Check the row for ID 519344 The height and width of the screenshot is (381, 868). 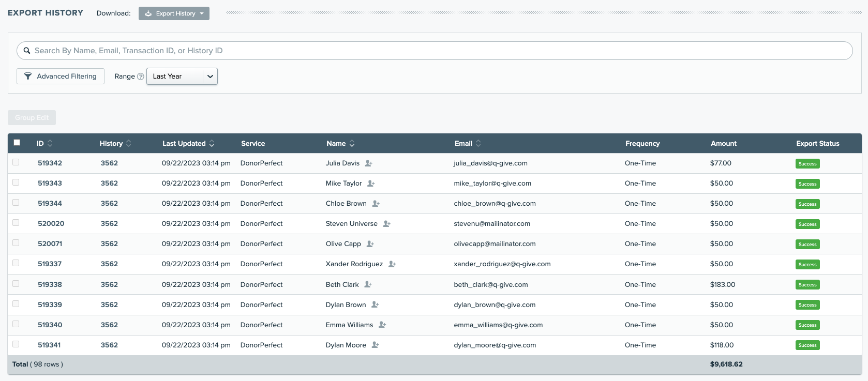(16, 203)
